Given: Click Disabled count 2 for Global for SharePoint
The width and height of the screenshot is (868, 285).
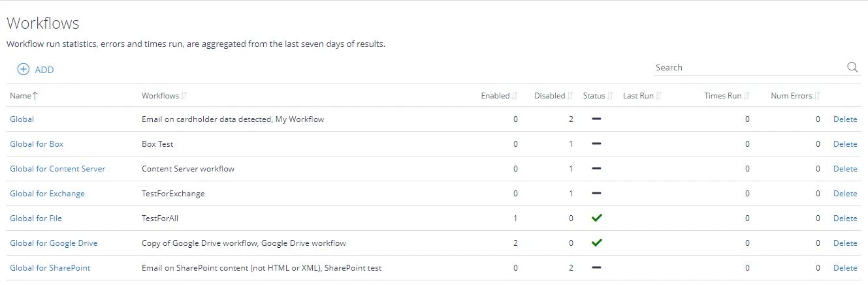Looking at the screenshot, I should point(571,268).
